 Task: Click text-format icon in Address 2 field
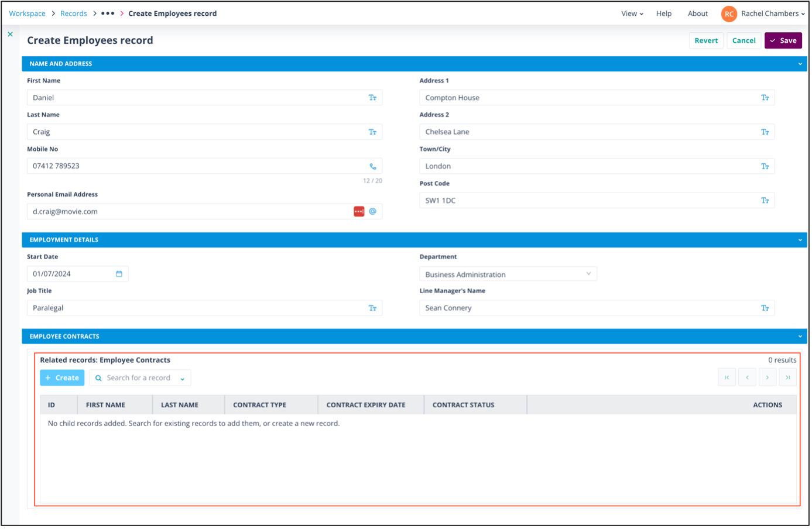pyautogui.click(x=765, y=132)
